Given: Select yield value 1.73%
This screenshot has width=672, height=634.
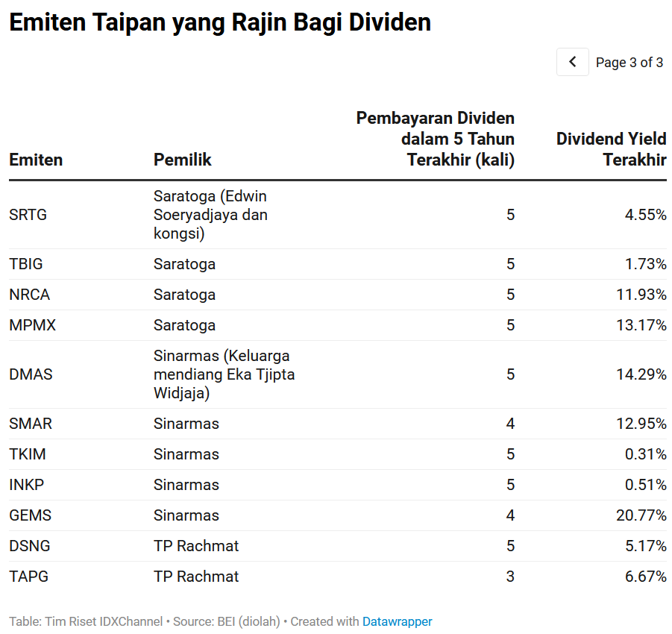Looking at the screenshot, I should click(645, 264).
